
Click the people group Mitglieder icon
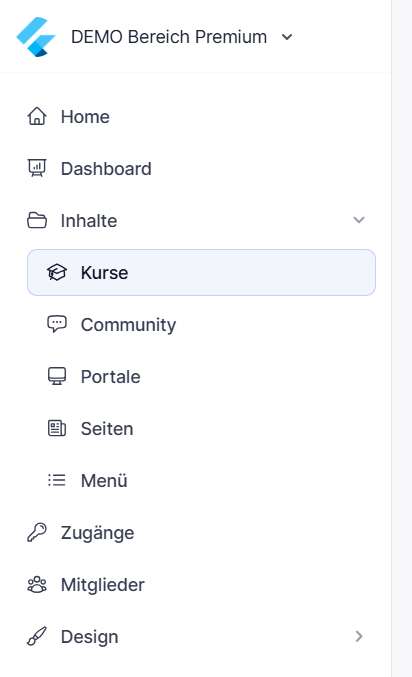coord(37,585)
